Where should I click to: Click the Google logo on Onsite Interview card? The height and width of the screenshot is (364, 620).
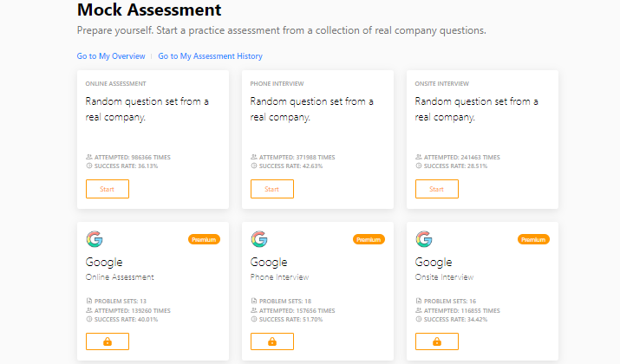tap(424, 239)
